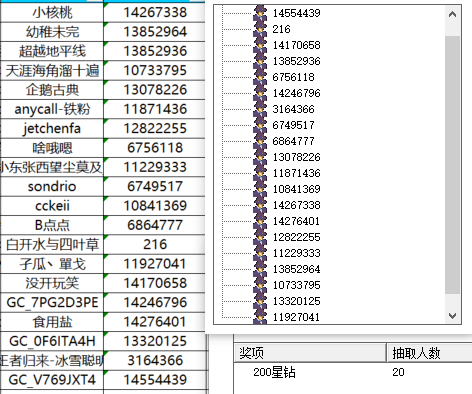The image size is (472, 394).
Task: Select spreadsheet cell 13852964
Action: (155, 32)
